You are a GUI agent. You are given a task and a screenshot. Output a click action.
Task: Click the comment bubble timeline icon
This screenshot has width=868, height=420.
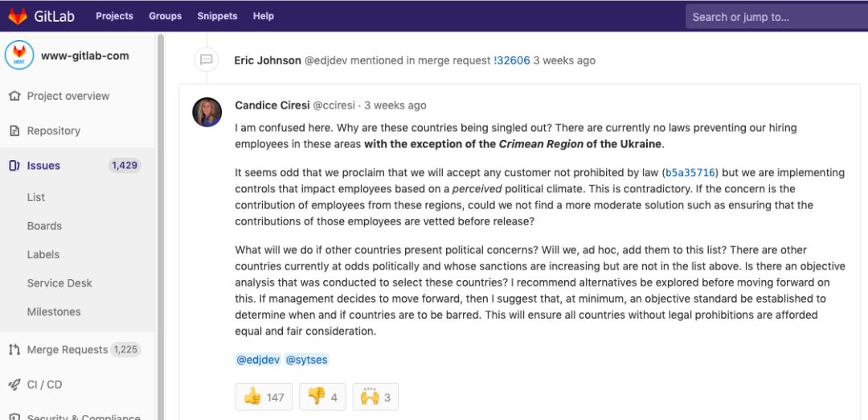tap(207, 60)
